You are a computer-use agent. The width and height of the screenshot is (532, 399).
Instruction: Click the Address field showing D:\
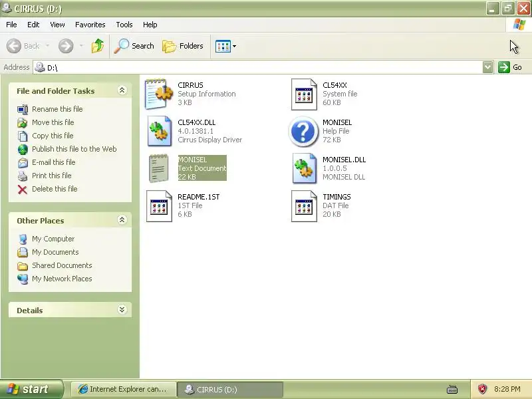(x=258, y=67)
